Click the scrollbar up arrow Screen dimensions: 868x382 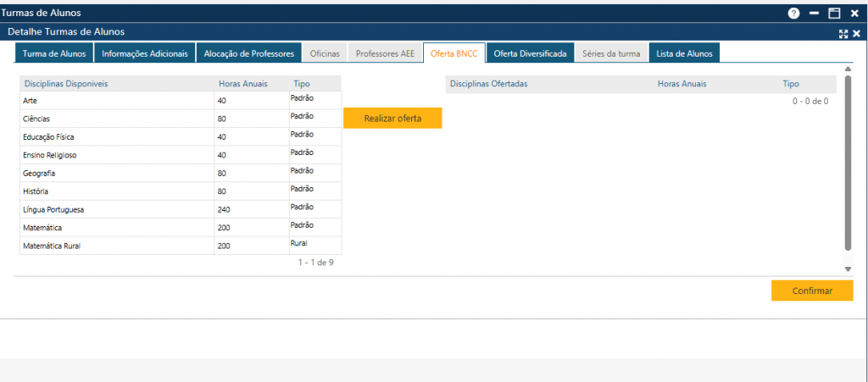(x=848, y=69)
